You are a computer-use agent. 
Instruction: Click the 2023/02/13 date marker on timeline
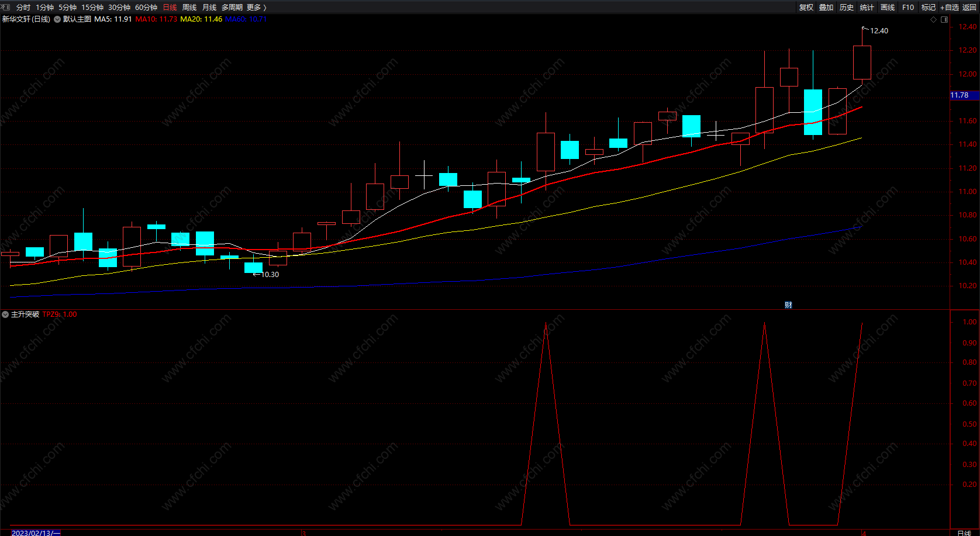36,532
